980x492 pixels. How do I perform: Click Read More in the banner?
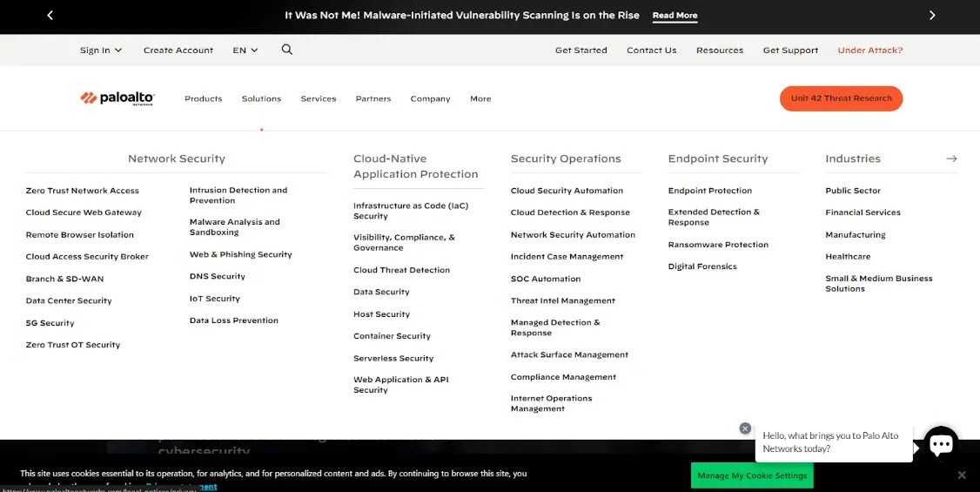tap(675, 16)
